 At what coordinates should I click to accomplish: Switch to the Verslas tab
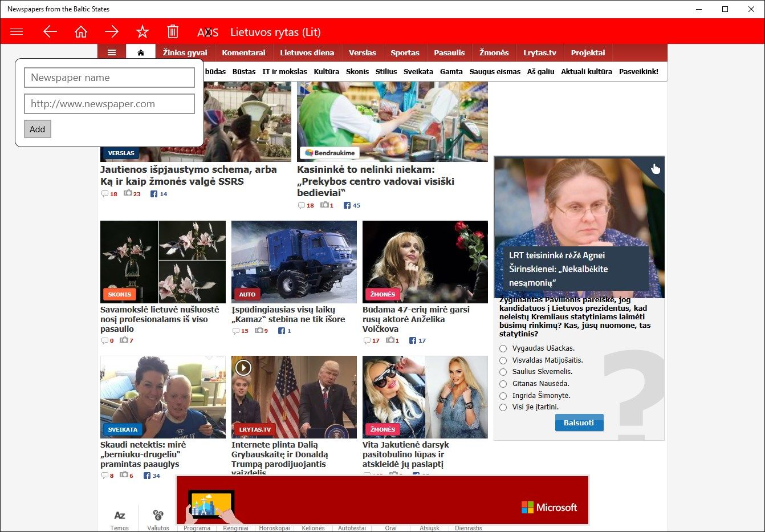[363, 52]
